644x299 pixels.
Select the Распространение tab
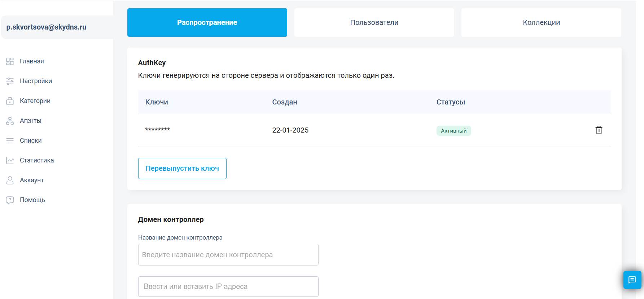(x=207, y=22)
